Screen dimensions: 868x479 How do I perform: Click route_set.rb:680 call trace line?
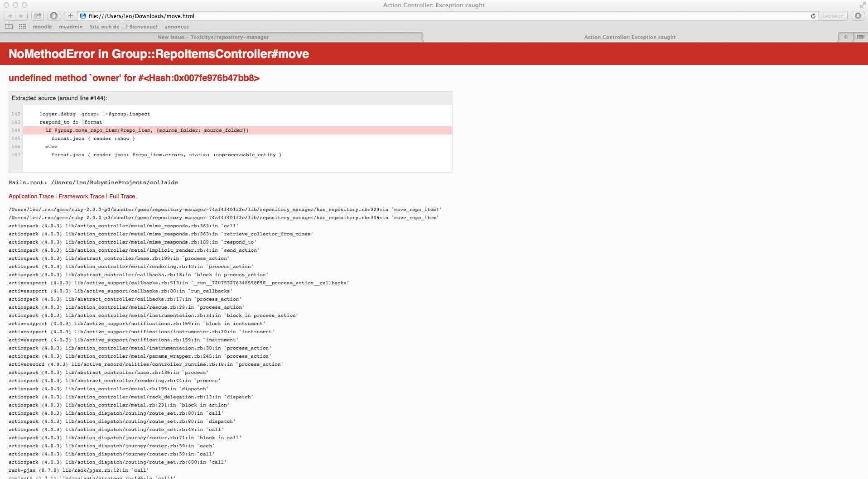point(118,462)
